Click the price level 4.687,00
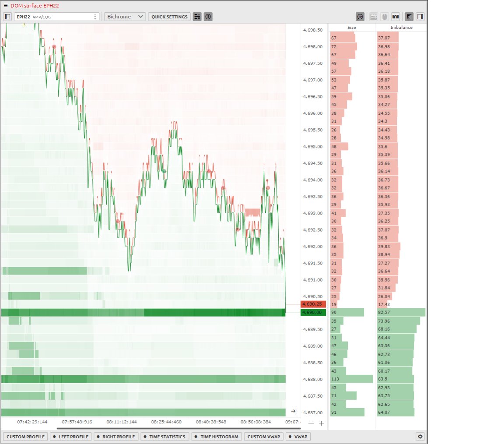This screenshot has height=444, width=504. pos(313,412)
